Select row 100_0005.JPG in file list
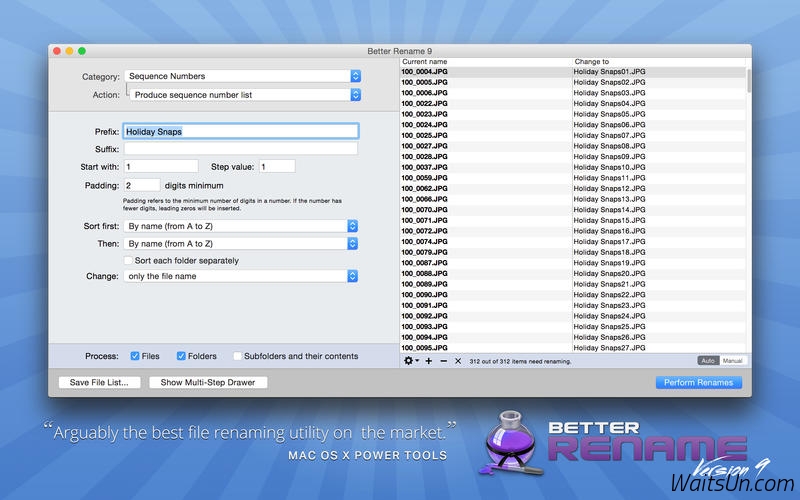The width and height of the screenshot is (800, 500). 572,82
